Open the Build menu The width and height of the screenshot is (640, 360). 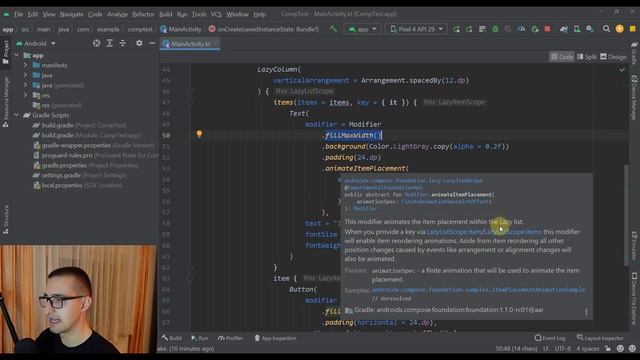coord(165,14)
